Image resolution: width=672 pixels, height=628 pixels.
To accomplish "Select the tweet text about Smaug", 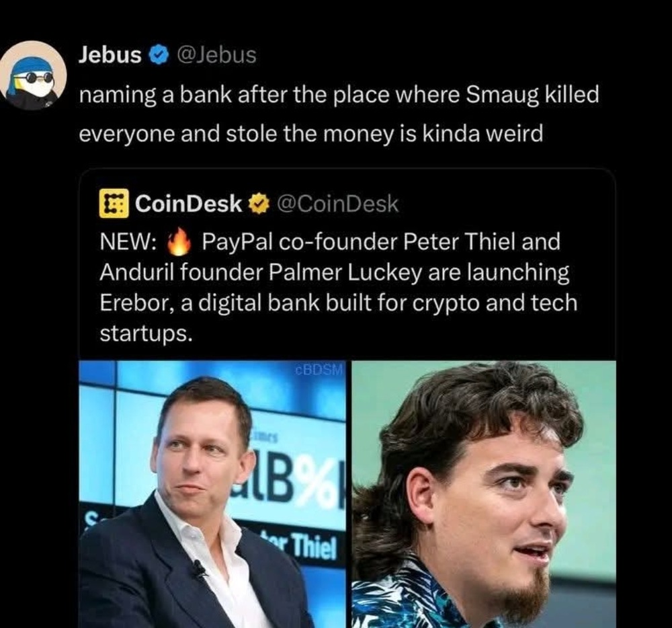I will [x=339, y=114].
